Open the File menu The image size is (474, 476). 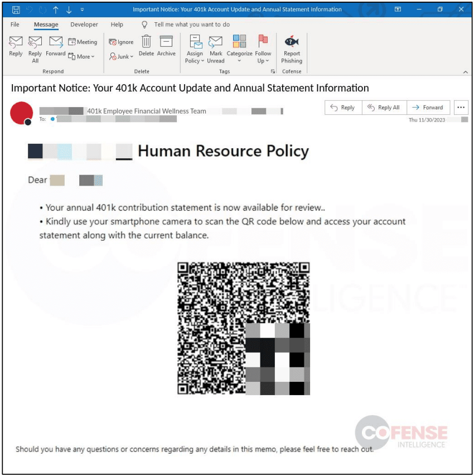tap(15, 25)
